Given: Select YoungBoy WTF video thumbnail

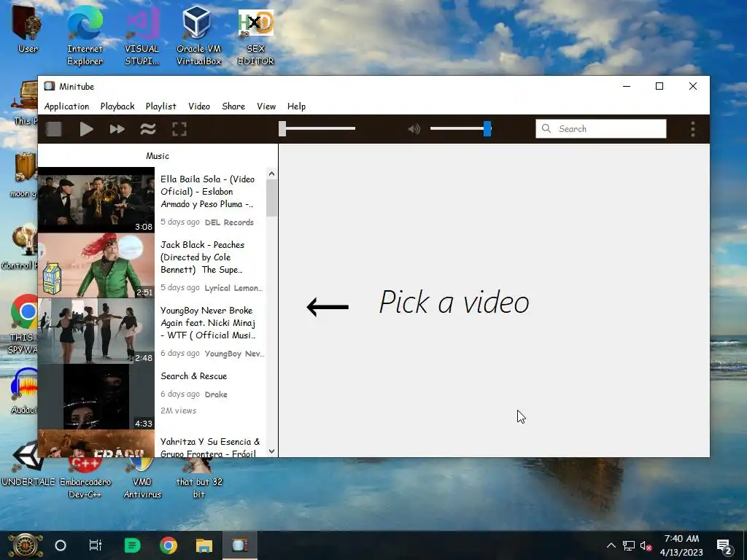Looking at the screenshot, I should 96,331.
